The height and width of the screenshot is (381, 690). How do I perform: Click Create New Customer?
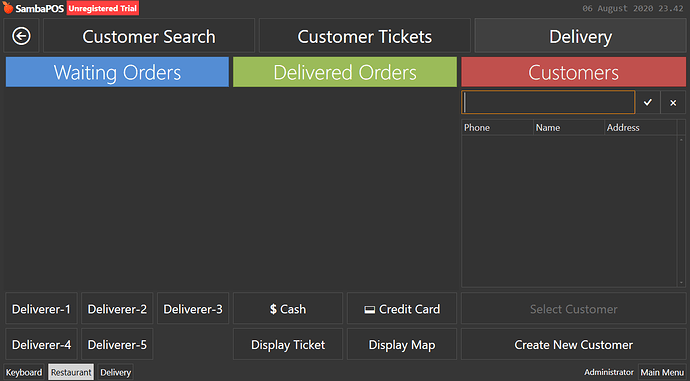pos(573,344)
